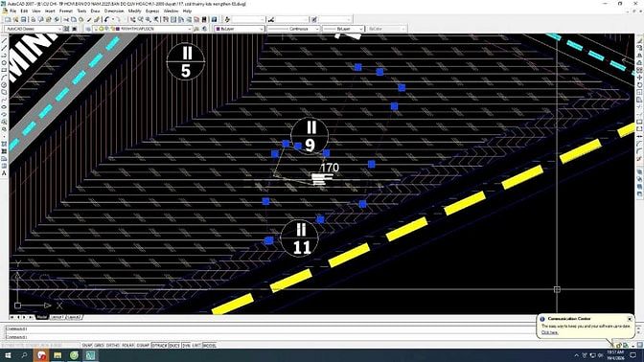Select the Rotate tool in the Modify toolbar

tap(639, 85)
